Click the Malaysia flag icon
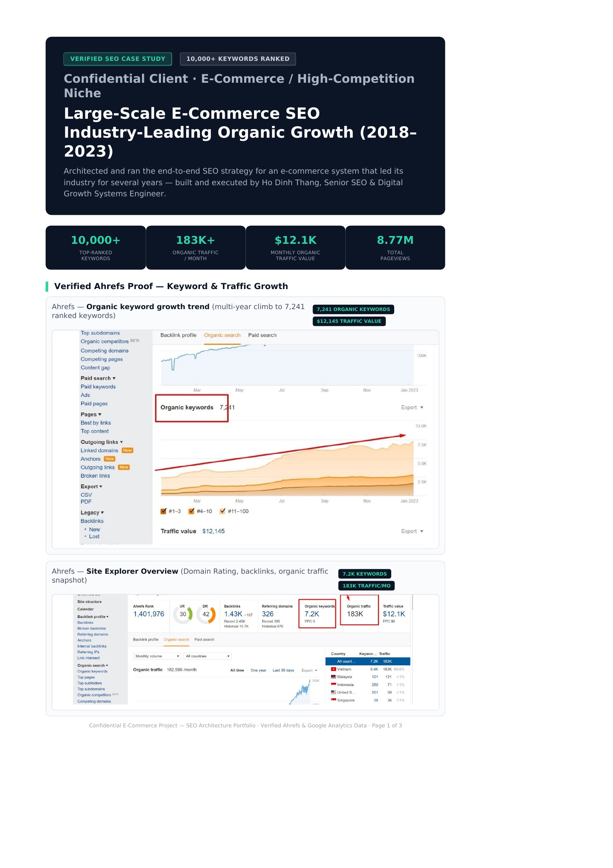This screenshot has width=613, height=868. 333,677
